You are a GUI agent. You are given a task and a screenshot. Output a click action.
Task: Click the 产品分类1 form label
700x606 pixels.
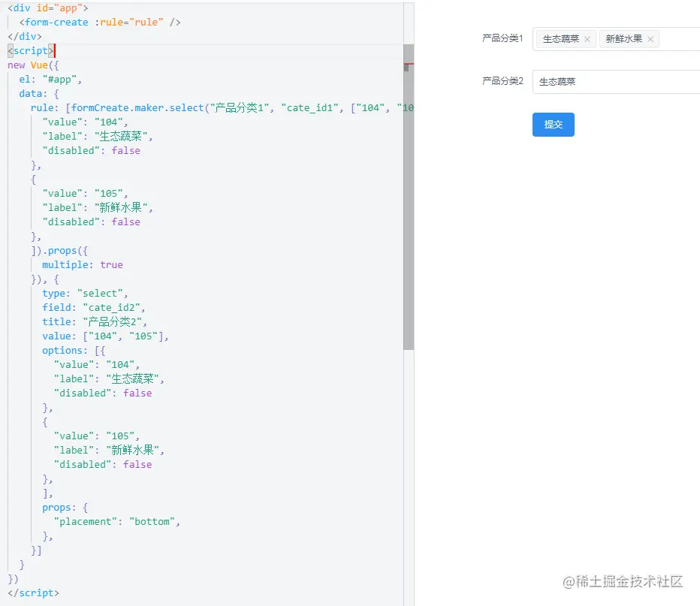pos(502,38)
